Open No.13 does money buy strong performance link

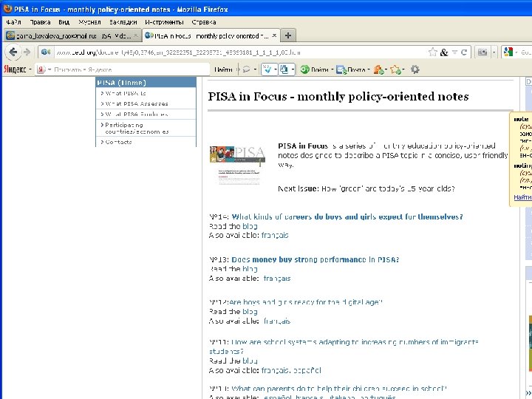[316, 259]
